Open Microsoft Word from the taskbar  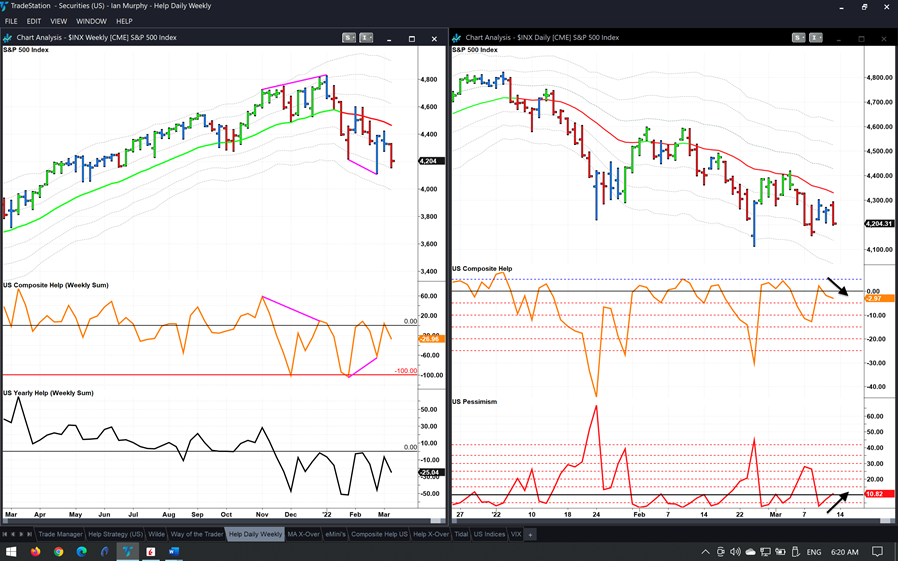(x=173, y=551)
